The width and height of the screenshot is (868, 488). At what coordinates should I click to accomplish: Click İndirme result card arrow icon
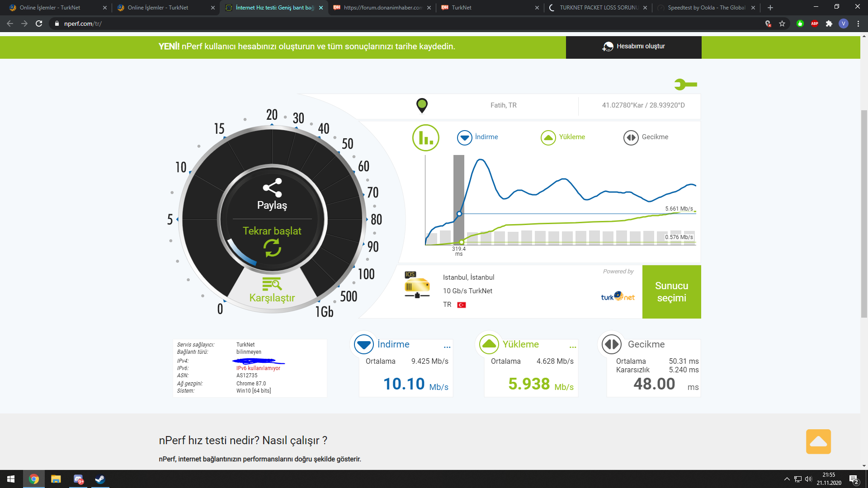click(364, 344)
